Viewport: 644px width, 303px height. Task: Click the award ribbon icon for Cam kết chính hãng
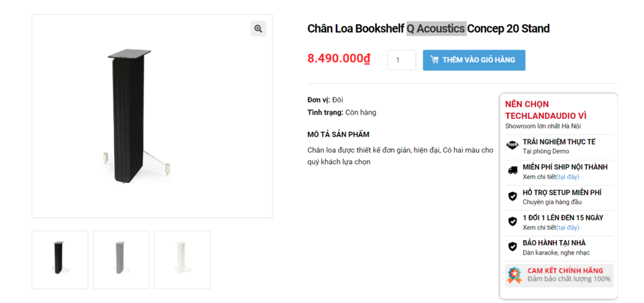[x=515, y=275]
